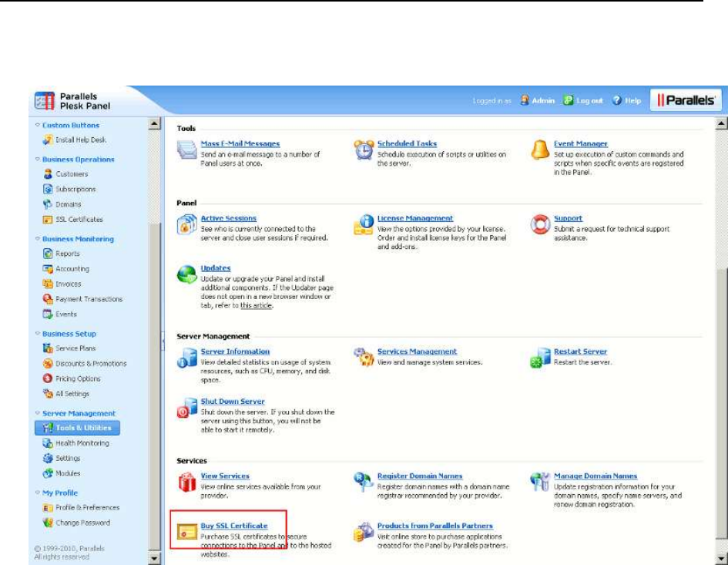Go to Service Plans in sidebar
This screenshot has height=565, width=728.
tap(75, 348)
